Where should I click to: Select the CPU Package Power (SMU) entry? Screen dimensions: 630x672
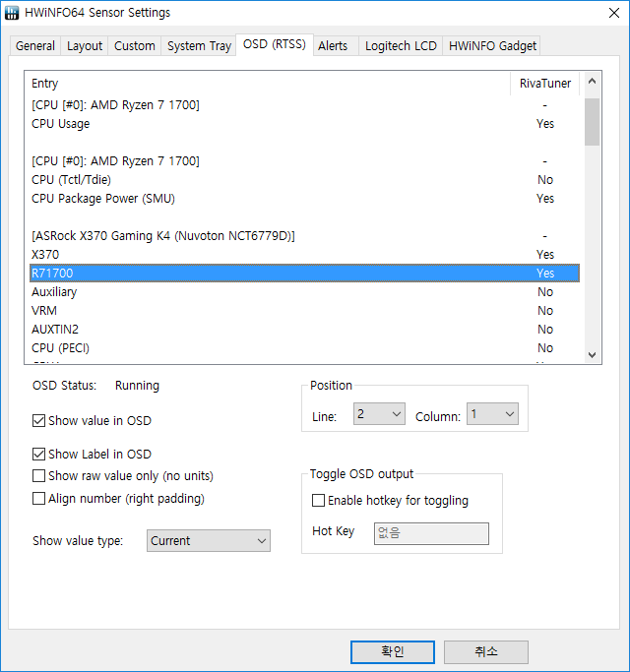click(x=102, y=199)
